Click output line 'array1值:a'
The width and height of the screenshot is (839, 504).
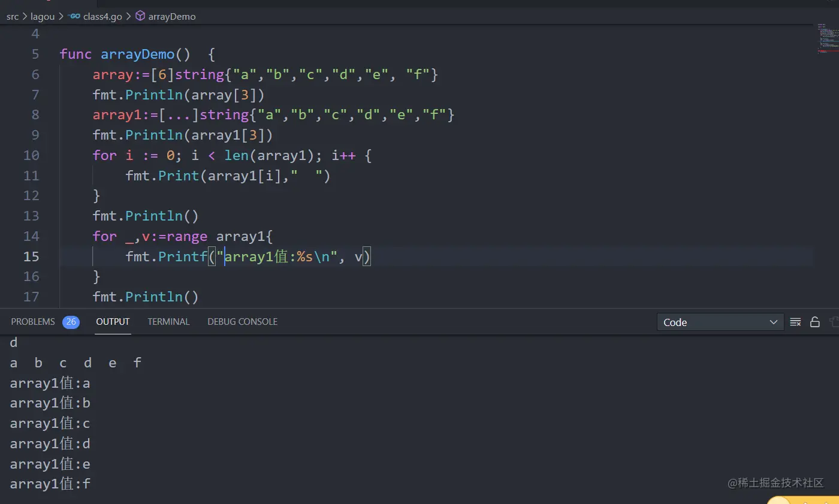[50, 383]
